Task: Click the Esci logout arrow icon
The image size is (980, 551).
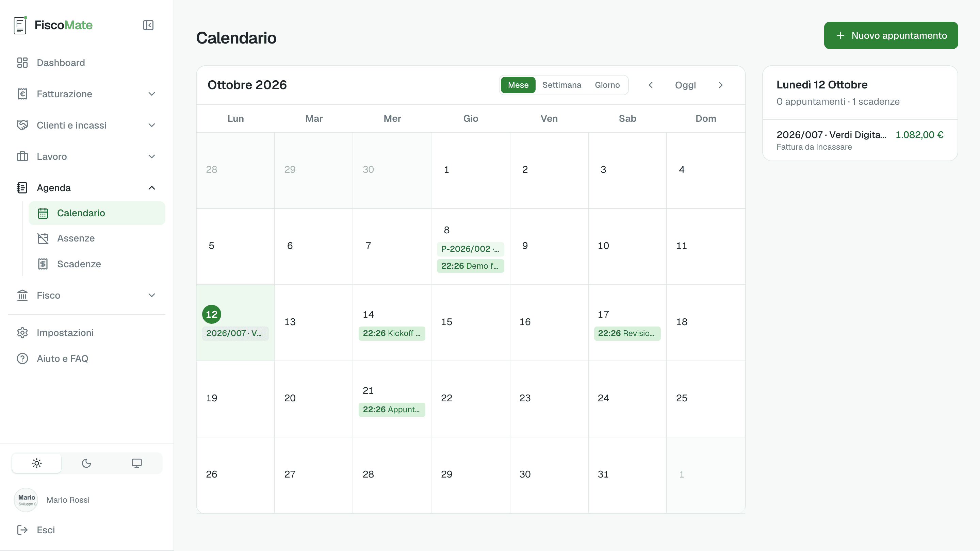Action: [22, 530]
